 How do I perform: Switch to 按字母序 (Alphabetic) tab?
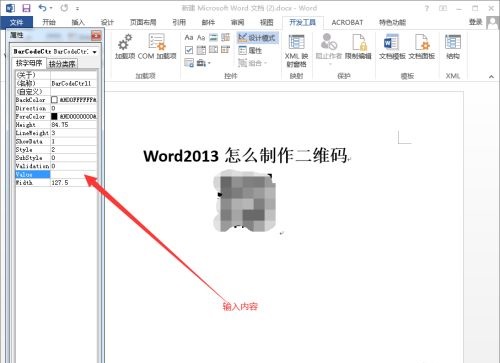point(29,63)
